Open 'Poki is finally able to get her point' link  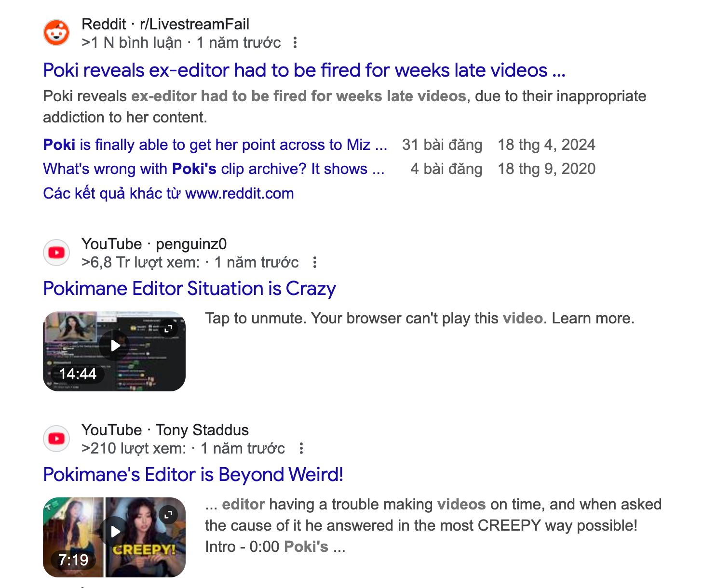215,145
